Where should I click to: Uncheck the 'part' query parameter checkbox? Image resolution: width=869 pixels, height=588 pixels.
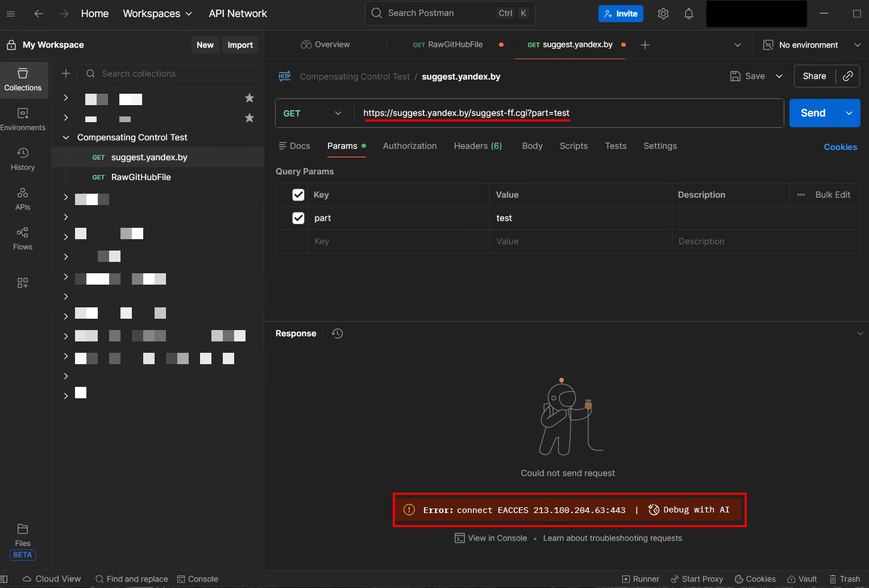click(x=298, y=218)
